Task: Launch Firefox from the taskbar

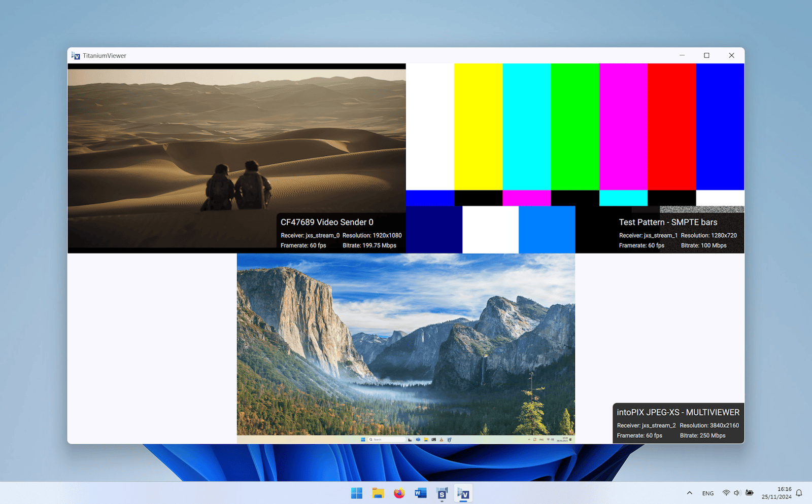Action: pyautogui.click(x=399, y=493)
